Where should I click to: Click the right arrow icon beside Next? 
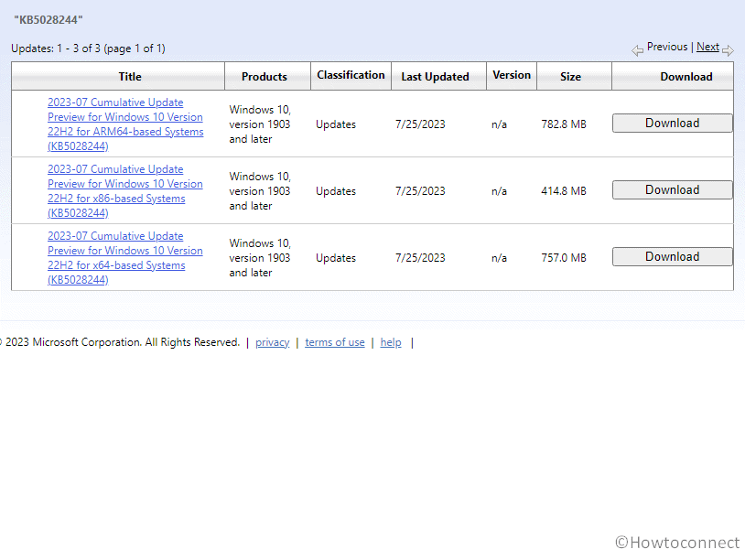pyautogui.click(x=728, y=49)
